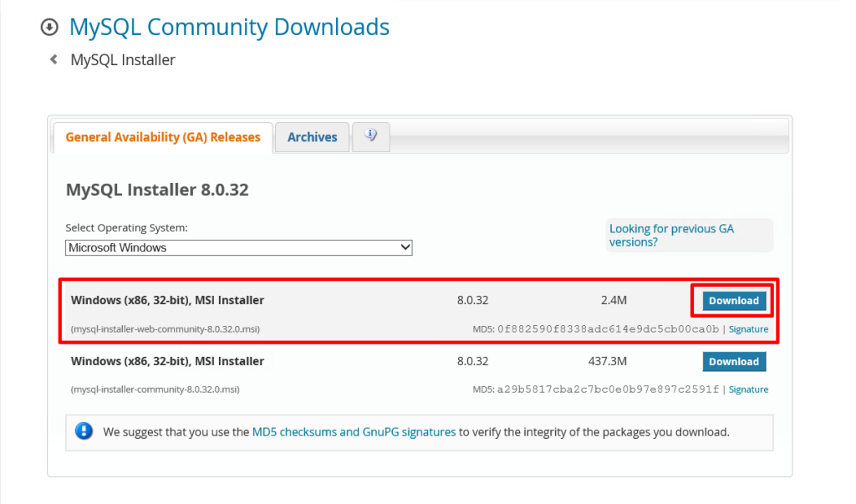Viewport: 856px width, 504px height.
Task: Open the MySQL Community Downloads heading link
Action: click(229, 27)
